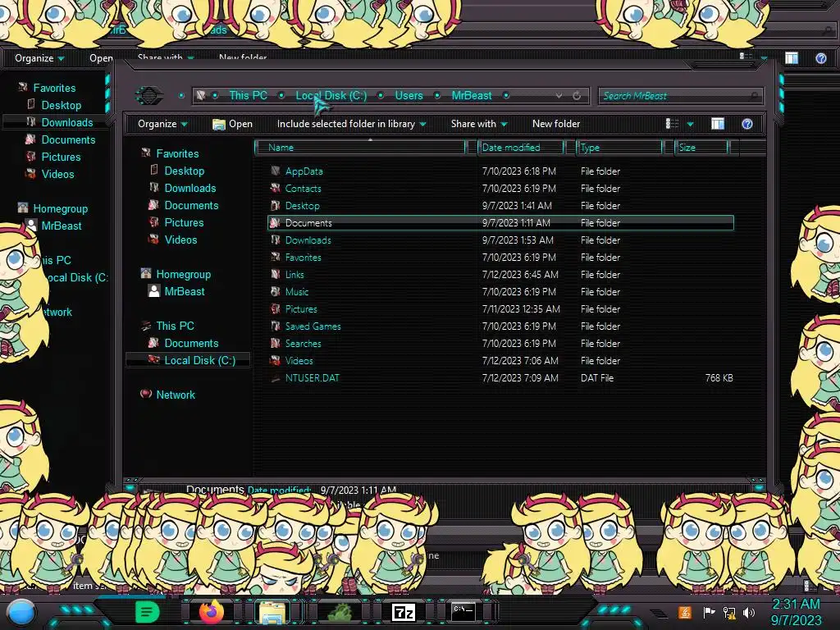Change view layout icon in front window
This screenshot has height=630, width=840.
(672, 124)
